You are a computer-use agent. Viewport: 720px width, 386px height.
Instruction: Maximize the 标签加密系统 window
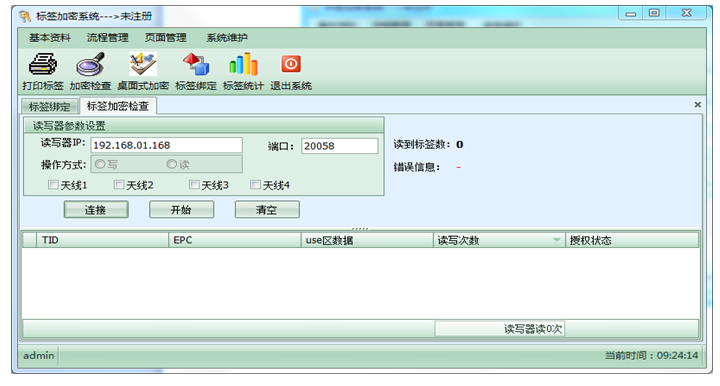(654, 13)
